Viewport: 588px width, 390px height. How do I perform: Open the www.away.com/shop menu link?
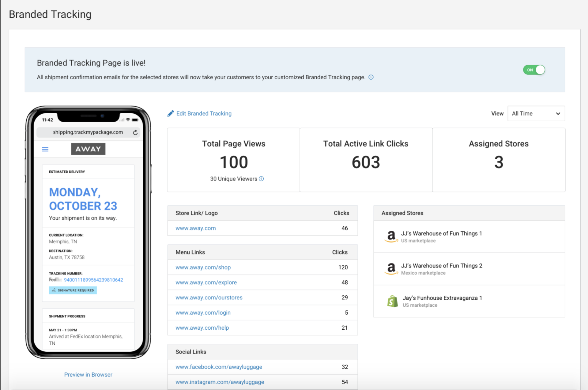click(x=203, y=267)
